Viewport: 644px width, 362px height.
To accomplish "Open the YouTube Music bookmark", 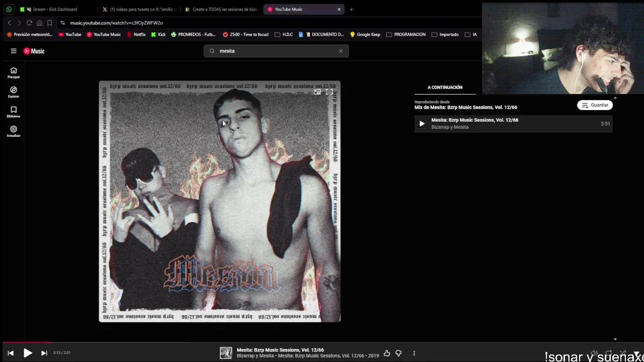I will (104, 35).
